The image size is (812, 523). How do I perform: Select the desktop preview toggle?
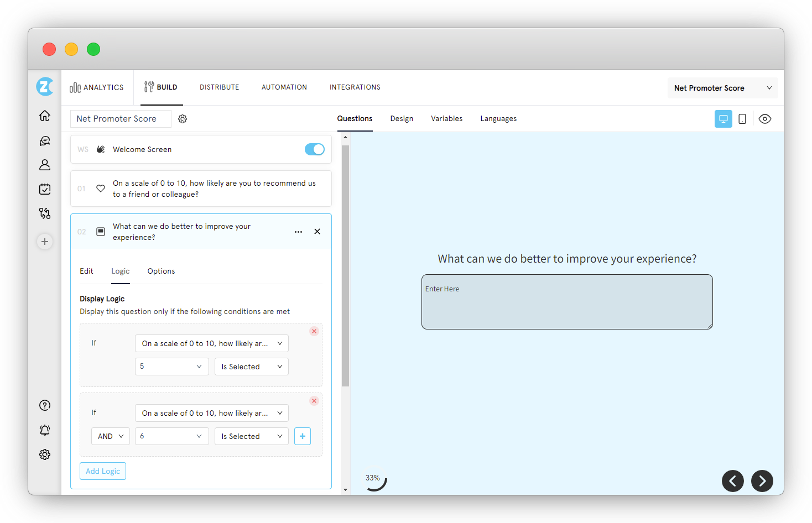(723, 118)
